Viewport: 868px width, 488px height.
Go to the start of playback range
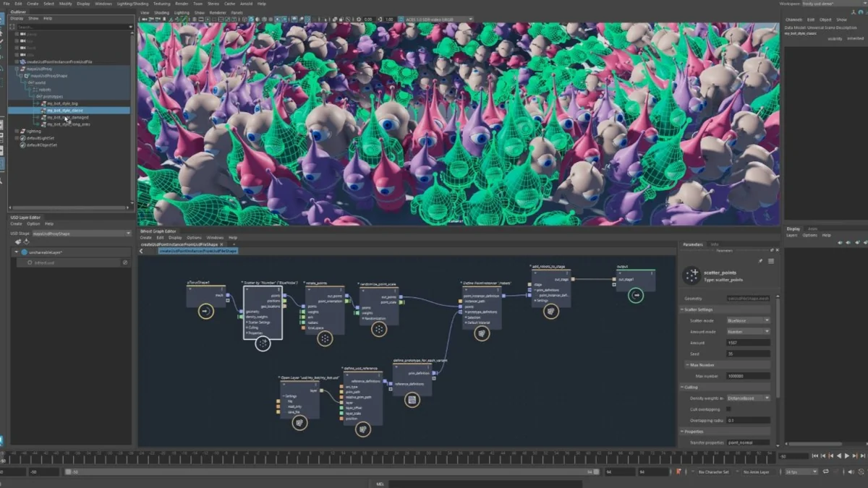point(815,456)
